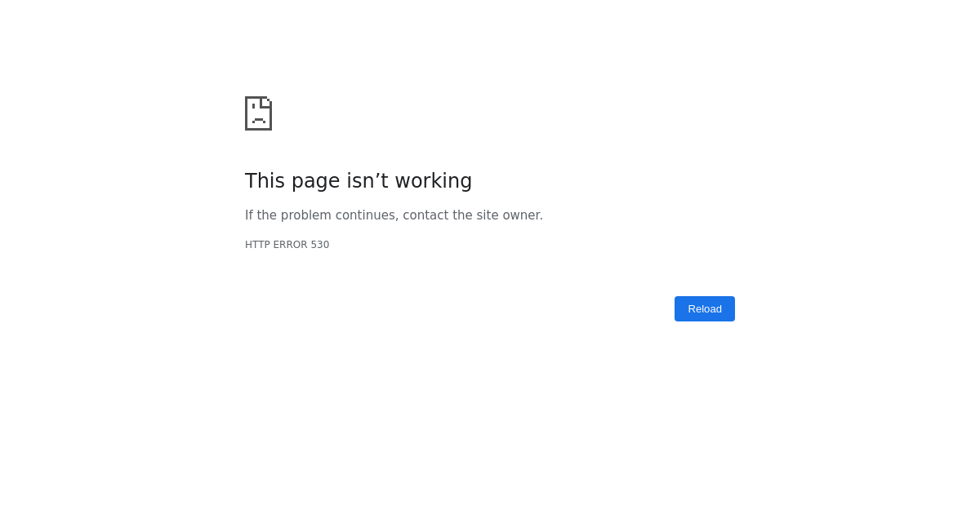The width and height of the screenshot is (980, 514).
Task: Select the "This page isn't working" heading
Action: tap(359, 181)
